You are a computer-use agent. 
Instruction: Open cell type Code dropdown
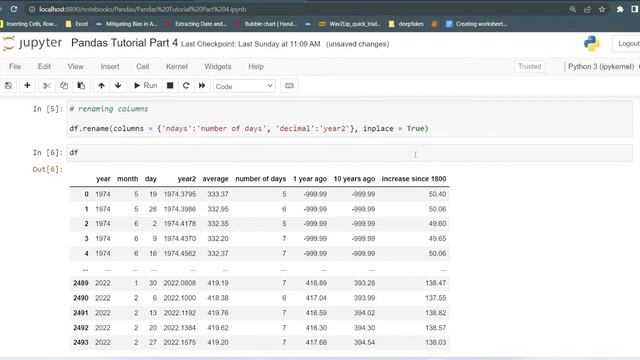coord(244,86)
